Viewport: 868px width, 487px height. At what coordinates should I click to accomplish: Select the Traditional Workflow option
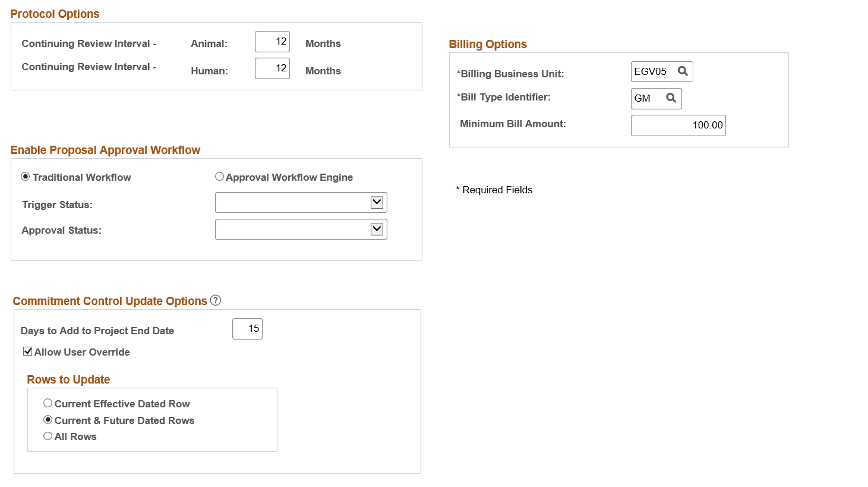pyautogui.click(x=25, y=177)
